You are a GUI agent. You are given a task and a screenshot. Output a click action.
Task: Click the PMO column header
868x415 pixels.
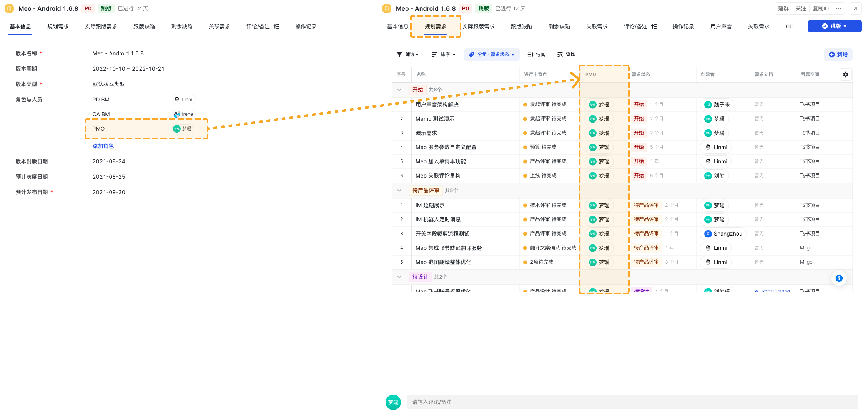590,74
